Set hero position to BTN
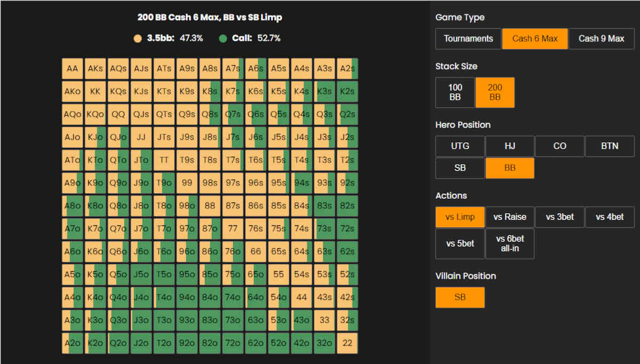Viewport: 640px width, 364px height. 610,146
